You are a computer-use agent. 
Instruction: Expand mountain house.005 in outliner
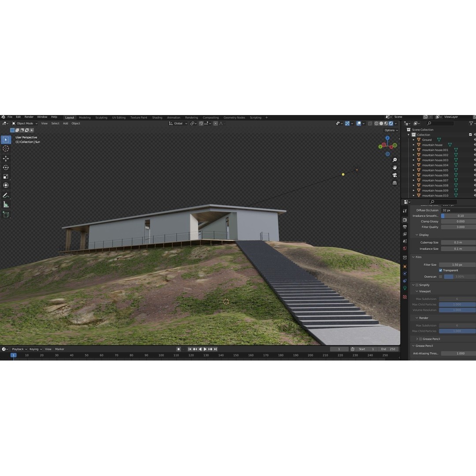[413, 170]
